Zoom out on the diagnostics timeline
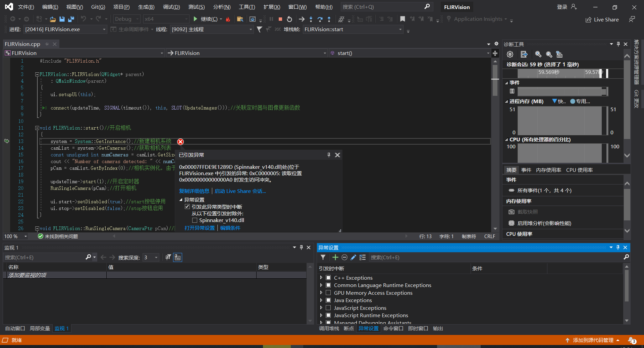This screenshot has height=348, width=644. point(549,54)
